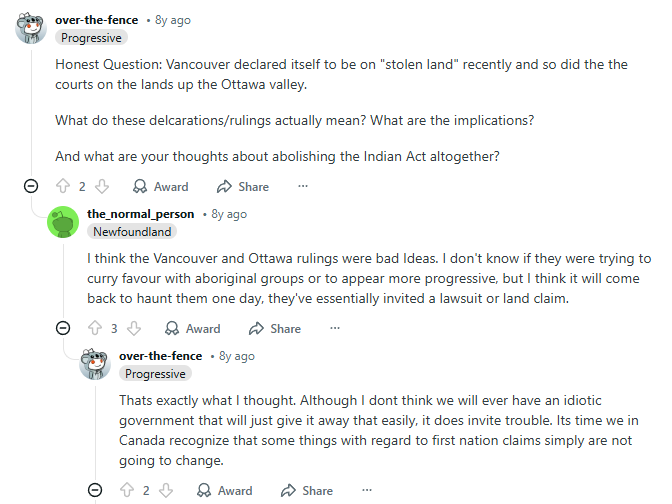Viewport: 672px width, 504px height.
Task: Click over-the-fence avatar on top comment
Action: (x=31, y=28)
